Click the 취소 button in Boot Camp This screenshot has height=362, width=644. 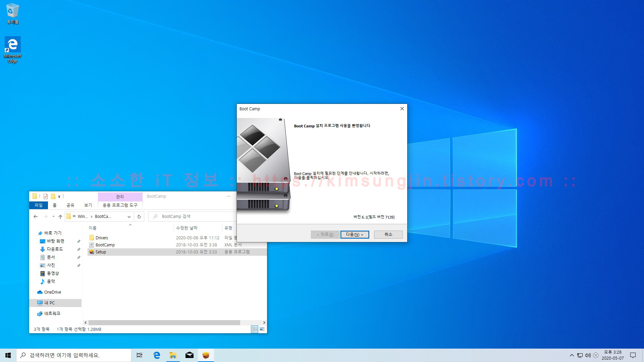(388, 234)
